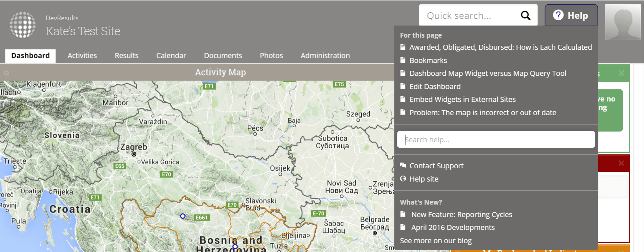Image resolution: width=644 pixels, height=252 pixels.
Task: Open the Help site link
Action: click(424, 179)
